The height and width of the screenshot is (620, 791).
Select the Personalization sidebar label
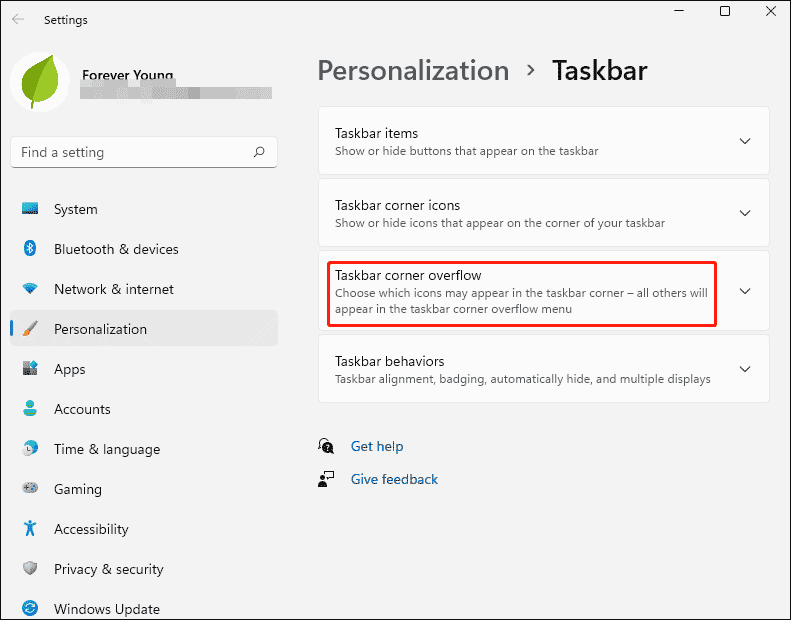click(x=100, y=329)
